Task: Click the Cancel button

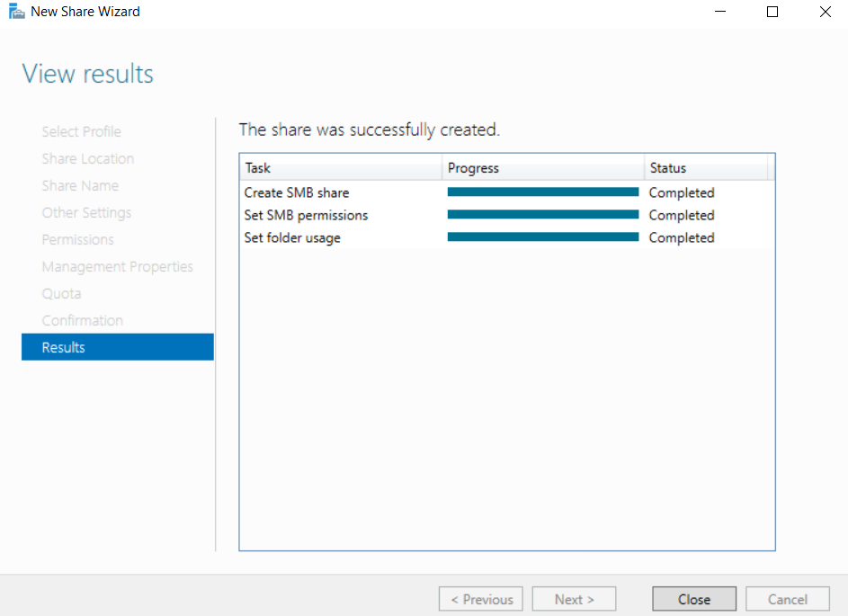Action: pyautogui.click(x=787, y=599)
